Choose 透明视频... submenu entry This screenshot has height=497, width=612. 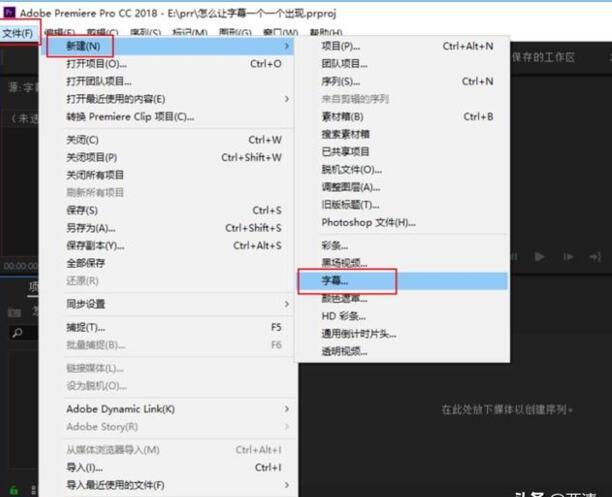coord(403,351)
